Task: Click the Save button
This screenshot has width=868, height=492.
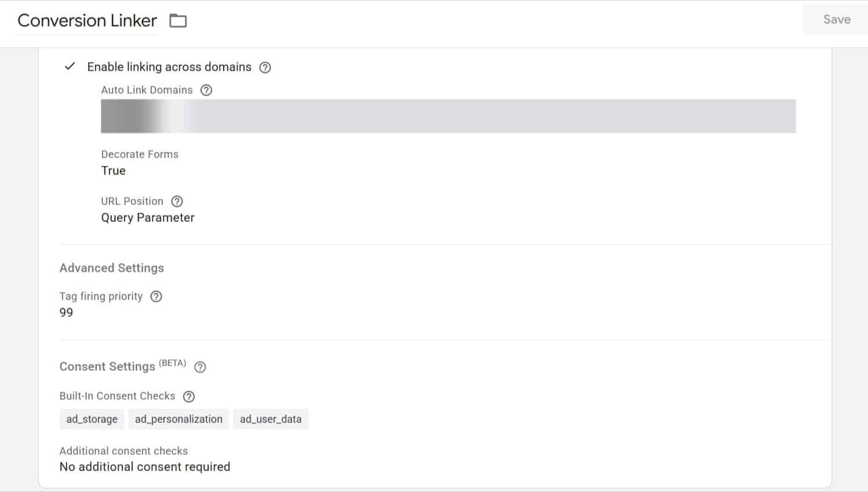Action: point(837,20)
